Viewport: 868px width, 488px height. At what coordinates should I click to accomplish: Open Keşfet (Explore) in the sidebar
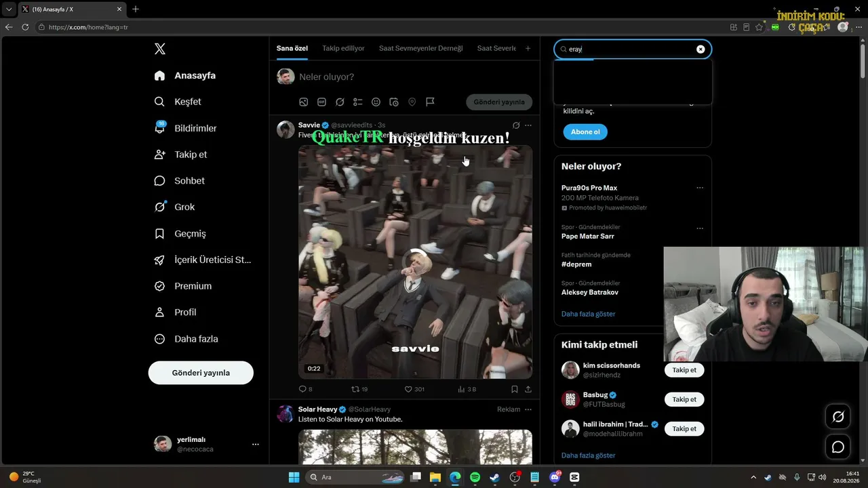178,102
